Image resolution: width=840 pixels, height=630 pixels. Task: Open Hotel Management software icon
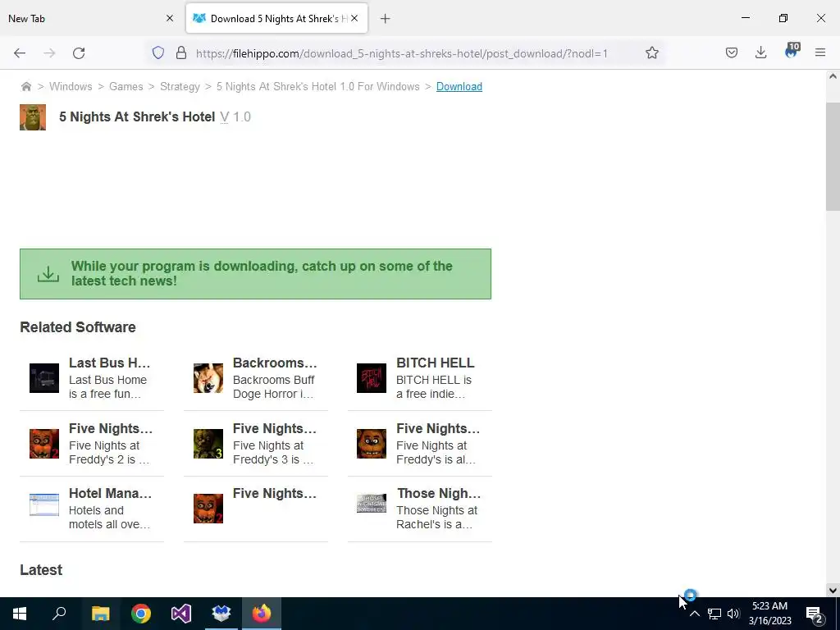pyautogui.click(x=44, y=504)
